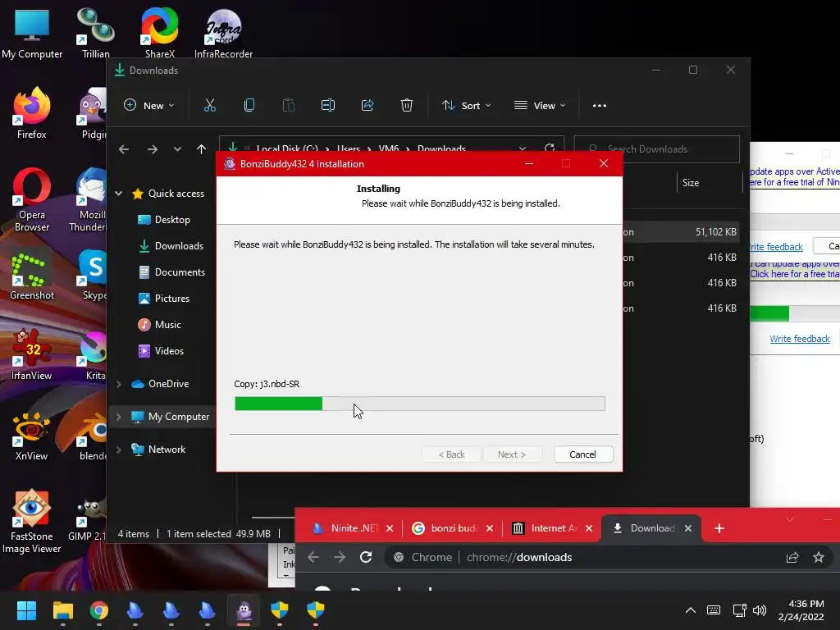Select Pictures in the navigation pane
The width and height of the screenshot is (840, 630).
pyautogui.click(x=164, y=299)
